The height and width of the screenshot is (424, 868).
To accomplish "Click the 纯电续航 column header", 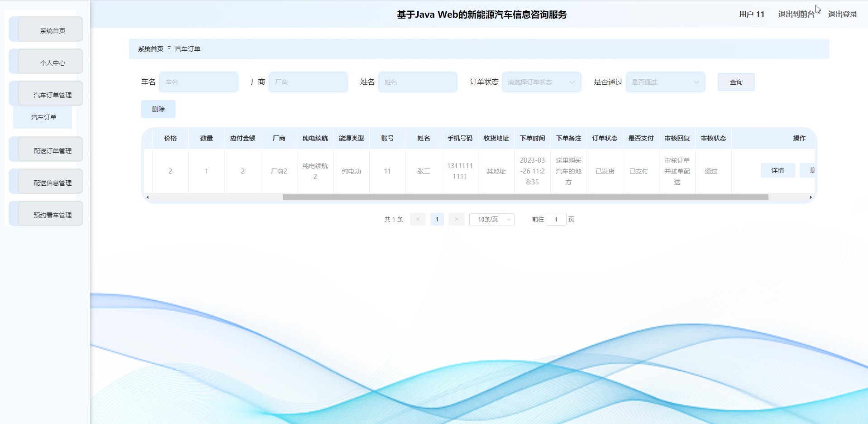I will (315, 138).
